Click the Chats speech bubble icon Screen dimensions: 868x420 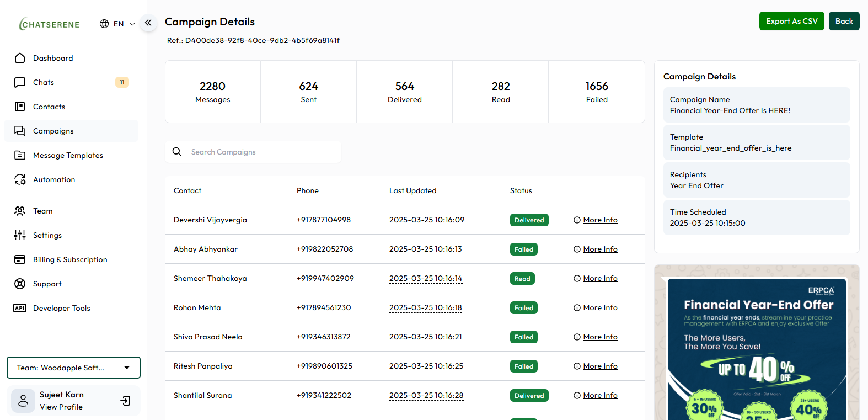tap(20, 82)
